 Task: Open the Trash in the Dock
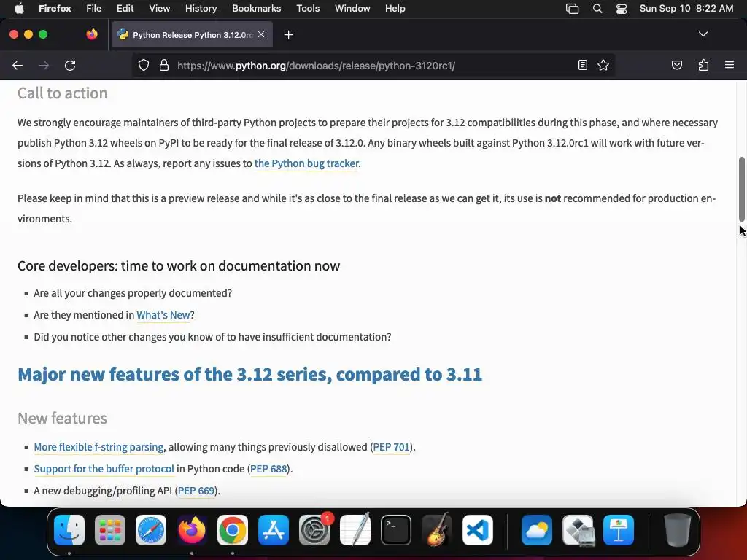pyautogui.click(x=678, y=530)
